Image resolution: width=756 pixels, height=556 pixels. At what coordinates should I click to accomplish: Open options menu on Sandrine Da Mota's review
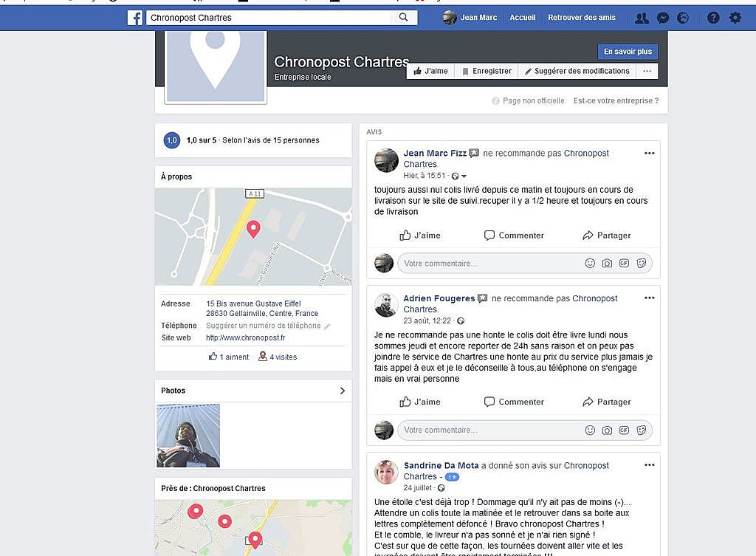650,465
